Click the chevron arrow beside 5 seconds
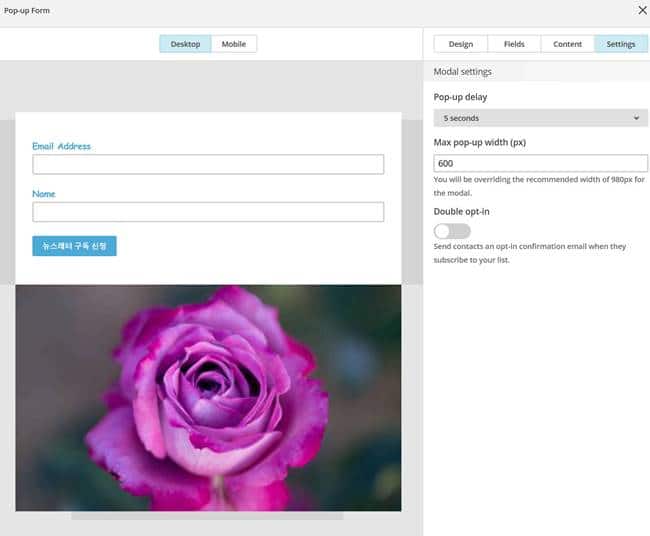 (x=637, y=118)
